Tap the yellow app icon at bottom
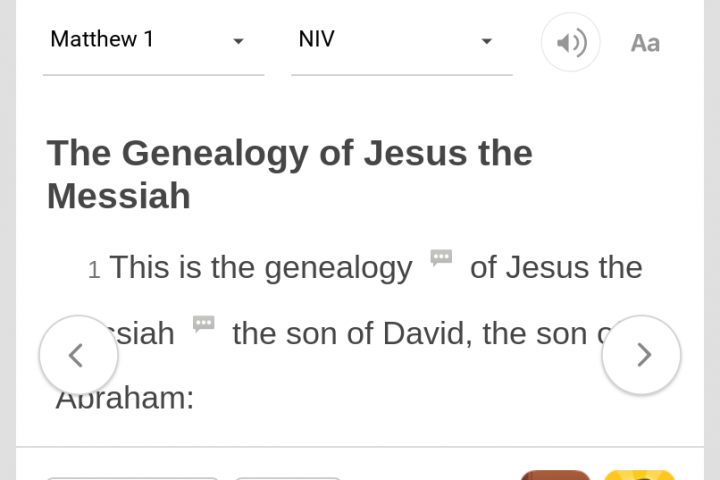Screen dimensions: 720x480 coord(640,474)
